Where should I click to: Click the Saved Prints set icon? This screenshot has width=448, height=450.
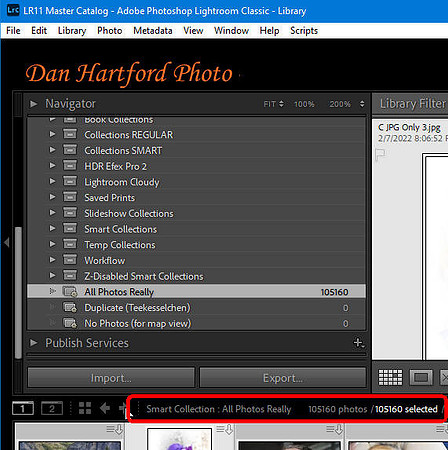(x=70, y=197)
